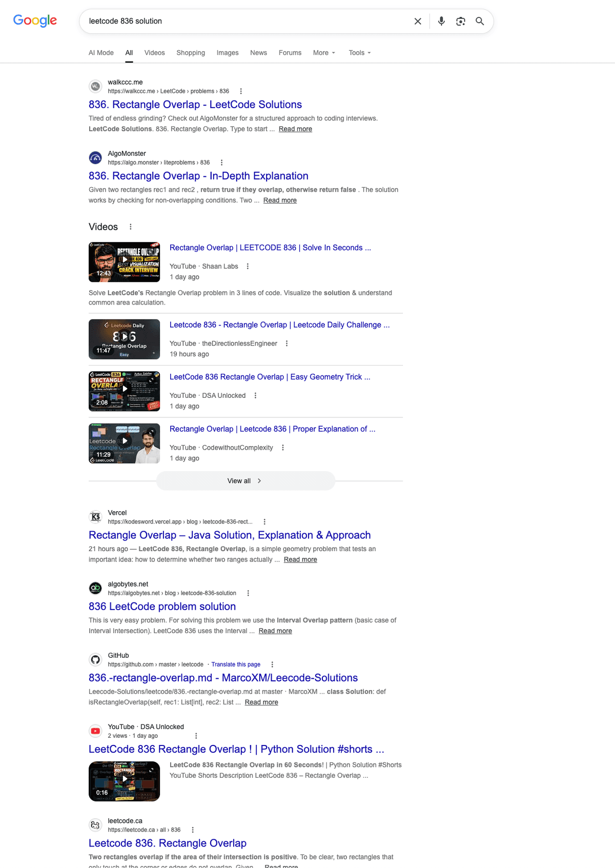This screenshot has width=615, height=868.
Task: Click algobytes.net site favicon
Action: (95, 588)
